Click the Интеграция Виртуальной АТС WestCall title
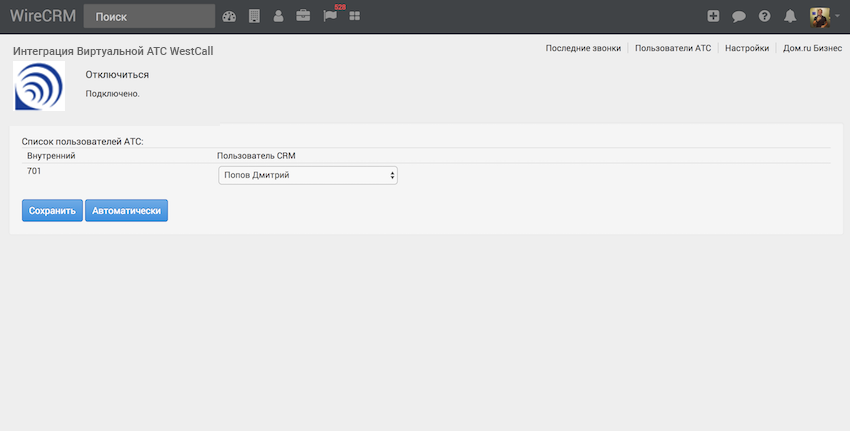The height and width of the screenshot is (431, 850). [113, 51]
